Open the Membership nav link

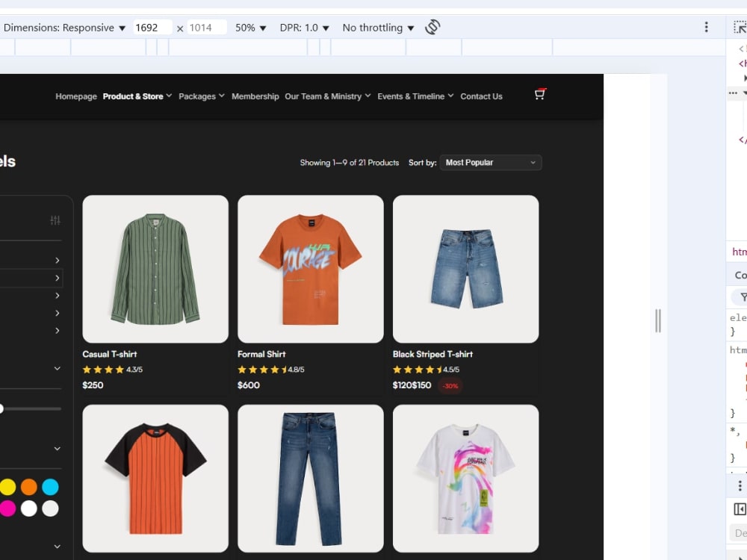255,96
